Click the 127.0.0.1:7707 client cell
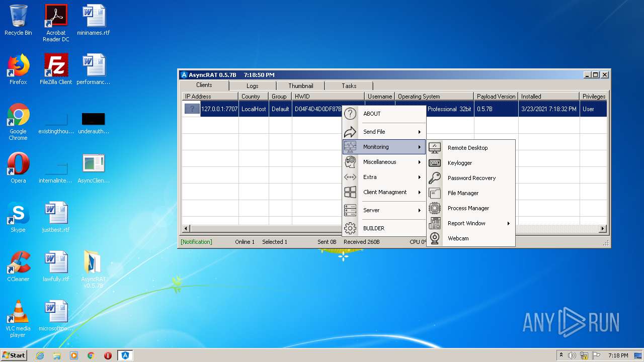 click(219, 109)
